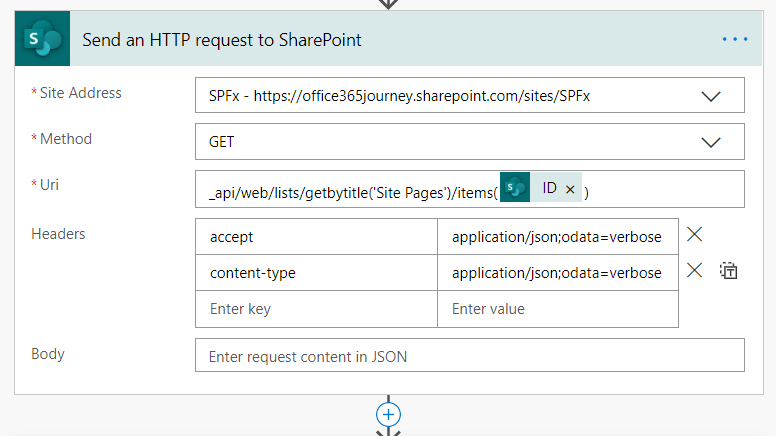Click the Body label

pos(48,354)
